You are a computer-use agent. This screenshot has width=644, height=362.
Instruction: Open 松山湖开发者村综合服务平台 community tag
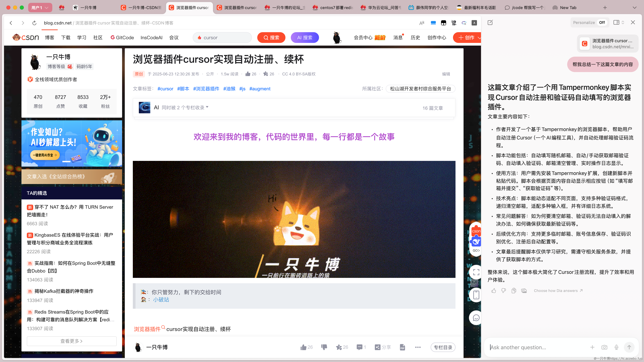point(420,89)
